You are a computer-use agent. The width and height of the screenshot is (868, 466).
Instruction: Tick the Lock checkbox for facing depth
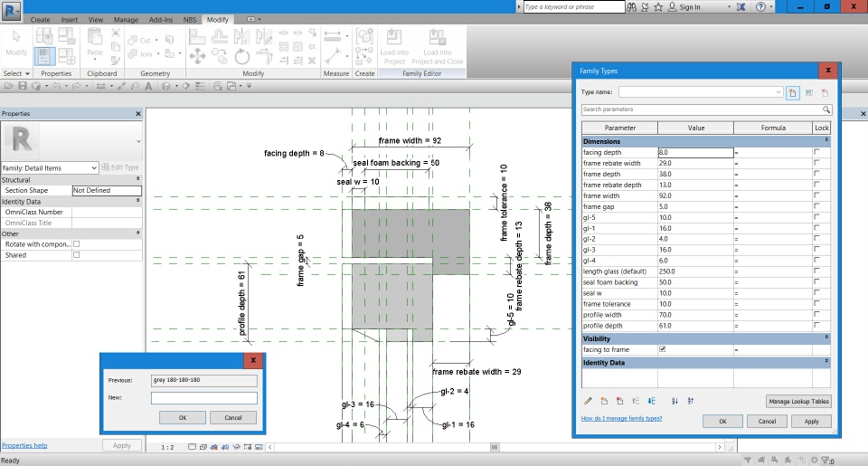(x=816, y=153)
